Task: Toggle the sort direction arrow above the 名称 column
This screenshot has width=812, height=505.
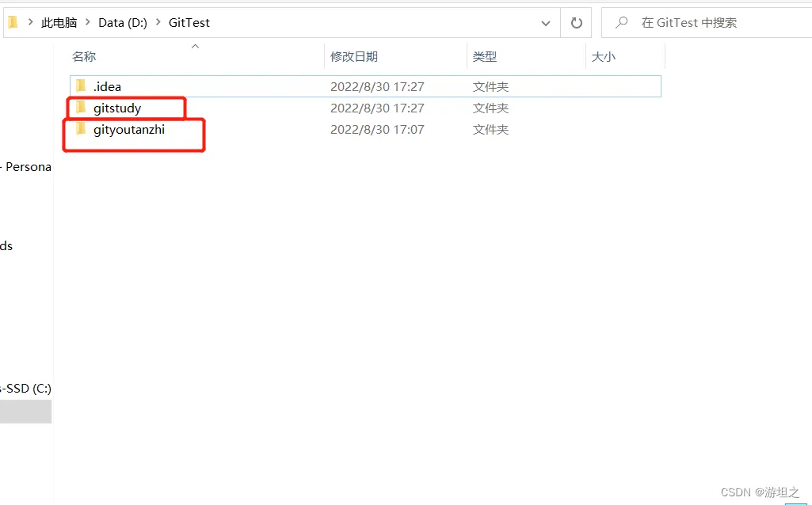Action: point(195,47)
